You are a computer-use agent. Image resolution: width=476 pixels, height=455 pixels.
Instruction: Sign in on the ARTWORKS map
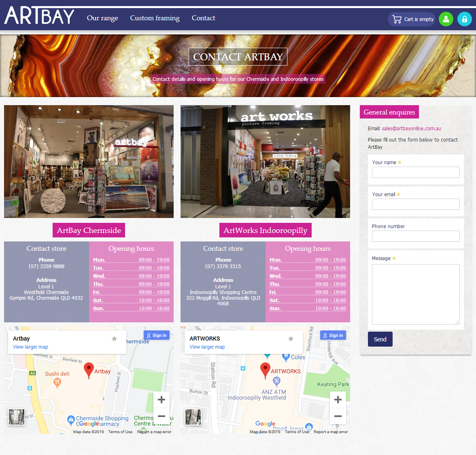click(x=334, y=335)
